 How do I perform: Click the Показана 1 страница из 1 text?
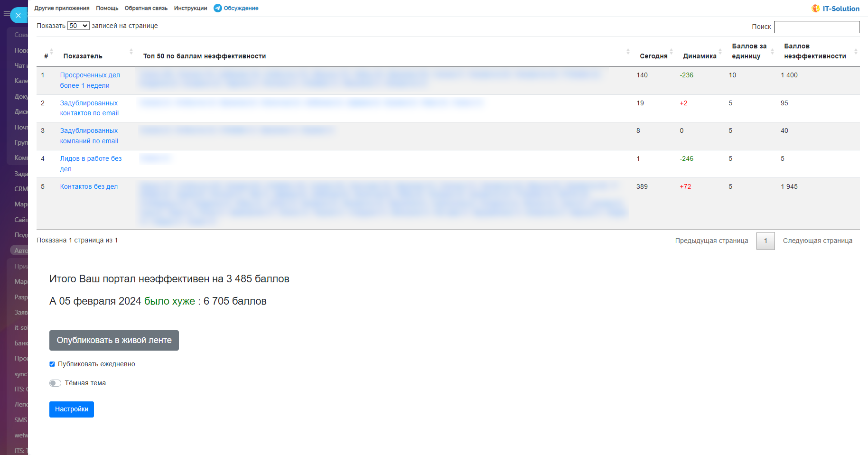click(77, 241)
